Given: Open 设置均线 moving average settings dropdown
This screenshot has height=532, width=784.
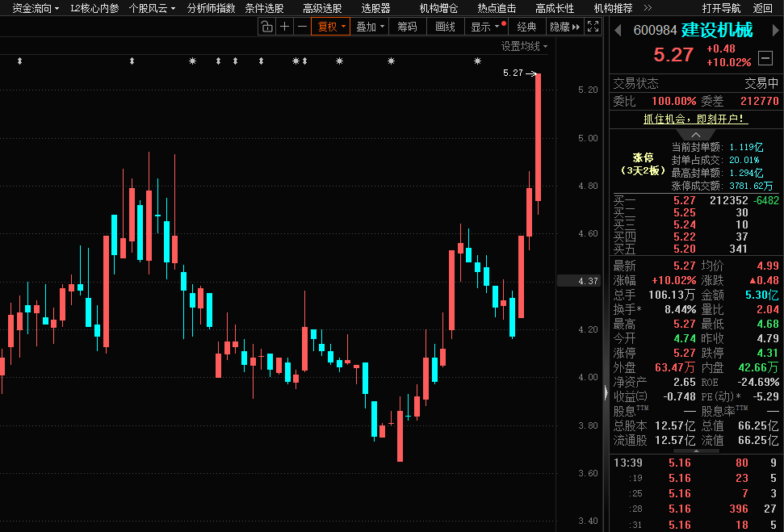Looking at the screenshot, I should pyautogui.click(x=524, y=46).
